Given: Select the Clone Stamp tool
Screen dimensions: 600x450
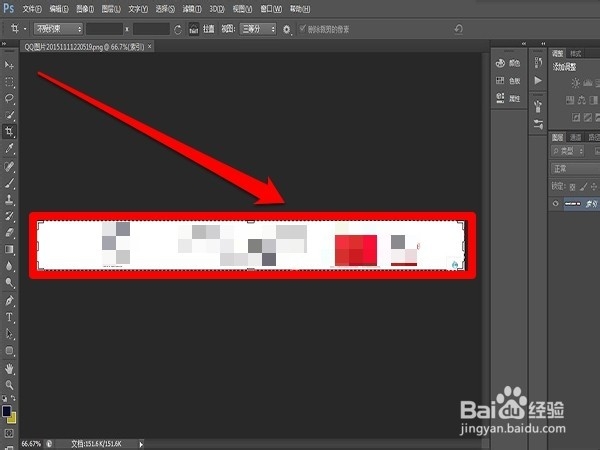Looking at the screenshot, I should pos(9,199).
